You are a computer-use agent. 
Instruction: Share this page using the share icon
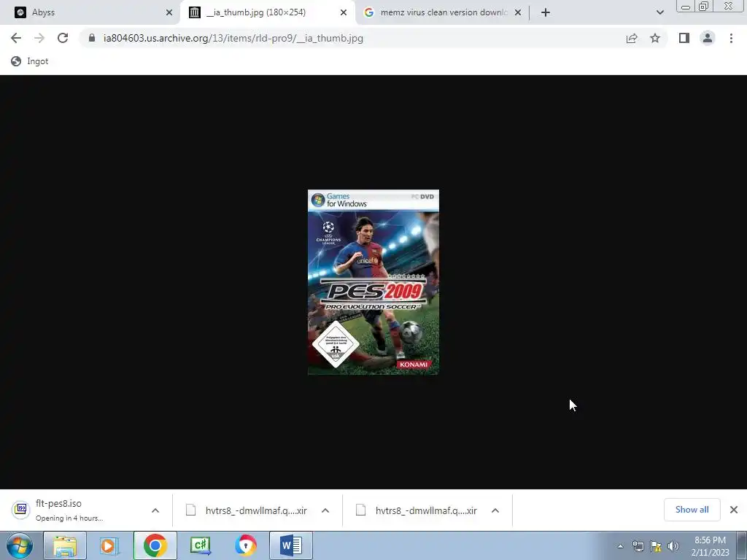point(632,38)
